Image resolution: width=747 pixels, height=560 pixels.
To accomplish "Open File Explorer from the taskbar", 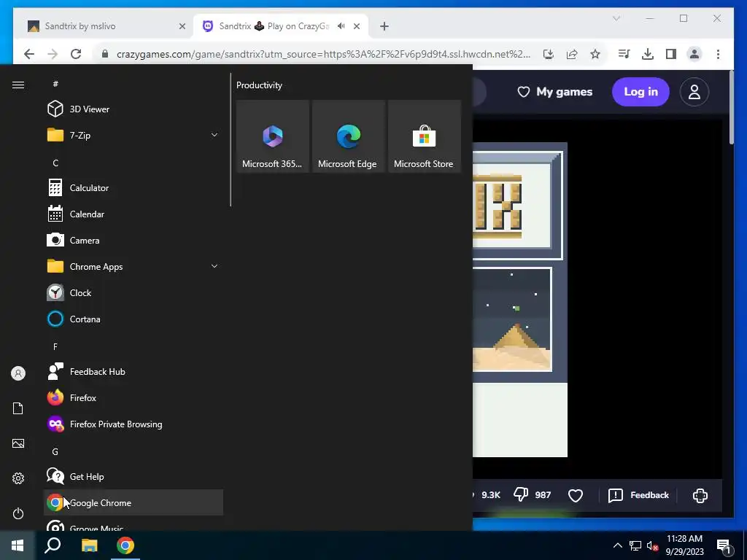I will pyautogui.click(x=89, y=545).
